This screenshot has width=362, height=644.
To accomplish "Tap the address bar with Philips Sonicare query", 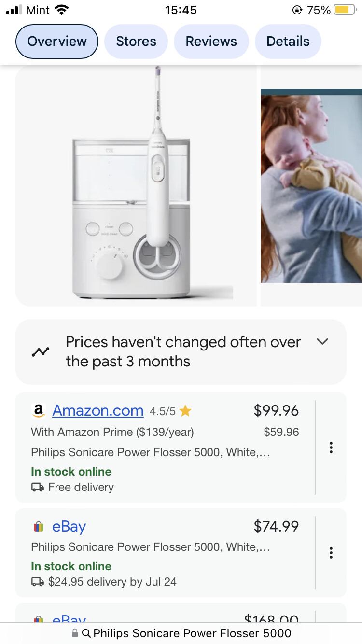I will [x=181, y=633].
